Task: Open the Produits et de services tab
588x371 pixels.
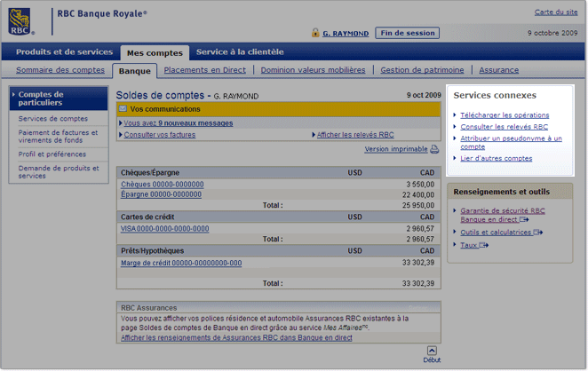Action: (x=64, y=51)
